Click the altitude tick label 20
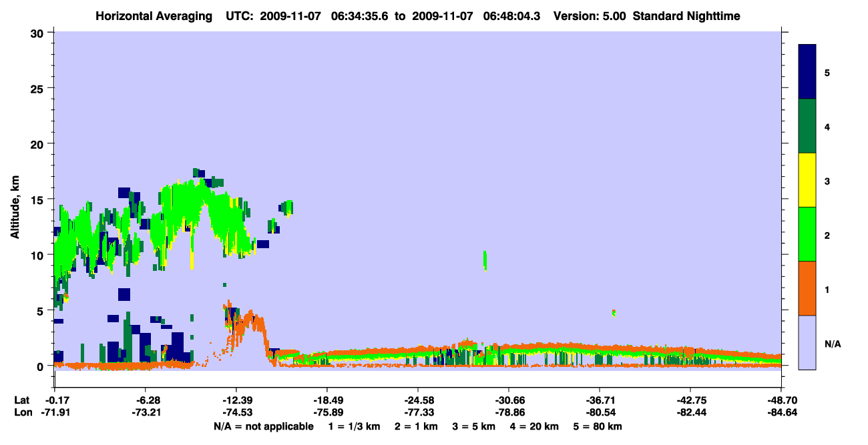This screenshot has height=445, width=868. pyautogui.click(x=39, y=143)
